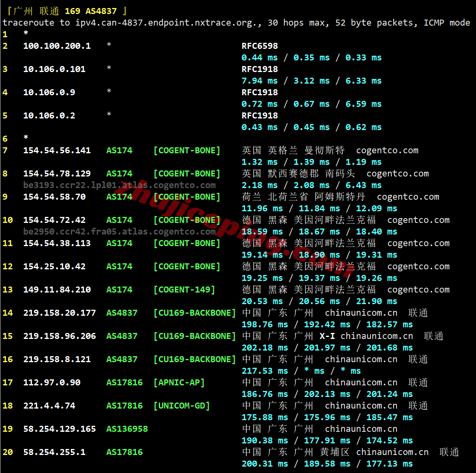
Task: Click location 英国 默西赛德郡 南码头
Action: coord(298,173)
